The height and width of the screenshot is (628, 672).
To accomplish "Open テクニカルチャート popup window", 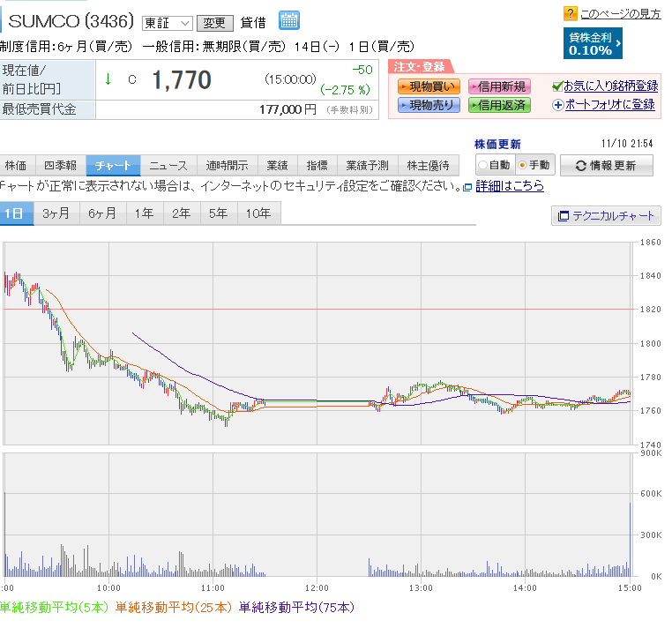I will 606,216.
